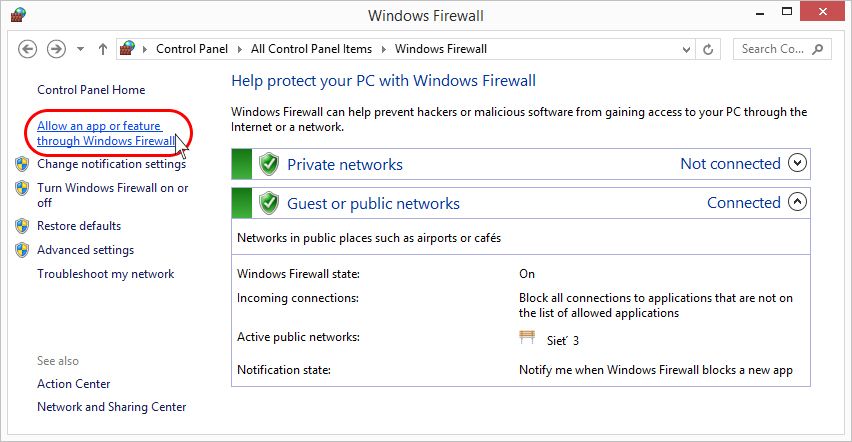Open the recent locations dropdown arrow
The image size is (852, 442).
tap(79, 49)
